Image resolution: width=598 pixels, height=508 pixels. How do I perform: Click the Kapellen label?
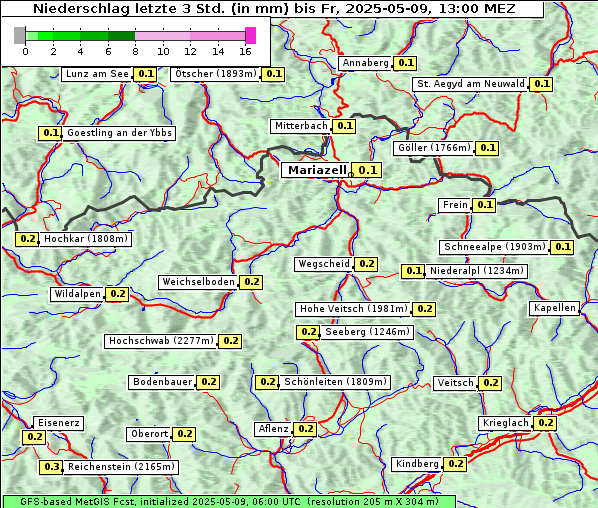coord(554,308)
